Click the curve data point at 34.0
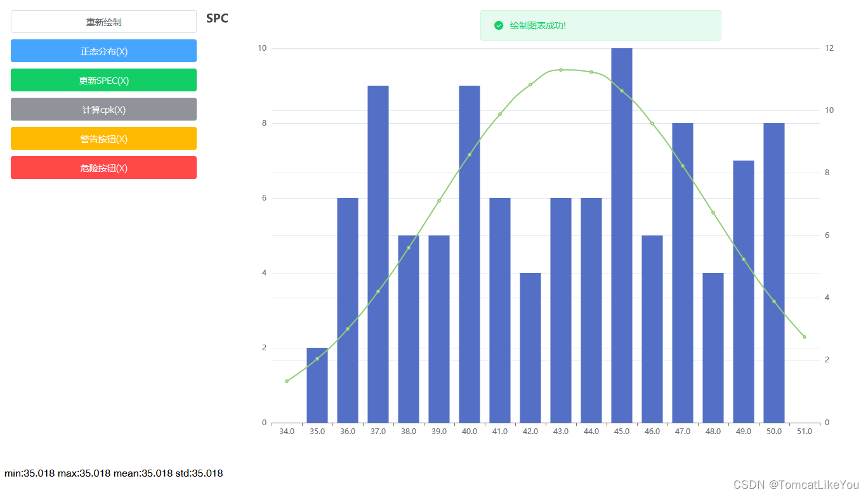The height and width of the screenshot is (495, 868). [287, 381]
